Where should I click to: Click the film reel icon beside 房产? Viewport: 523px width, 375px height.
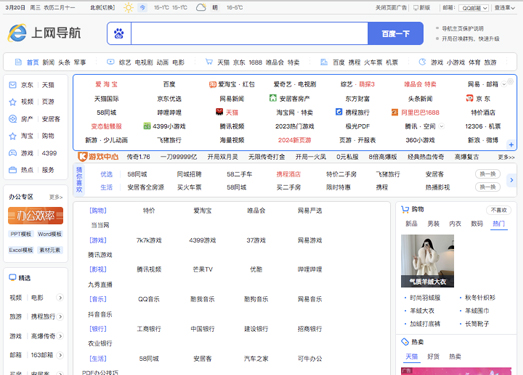point(13,119)
